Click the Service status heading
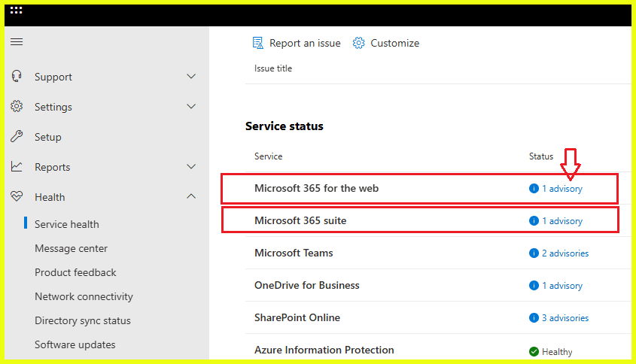This screenshot has height=364, width=636. pyautogui.click(x=285, y=126)
